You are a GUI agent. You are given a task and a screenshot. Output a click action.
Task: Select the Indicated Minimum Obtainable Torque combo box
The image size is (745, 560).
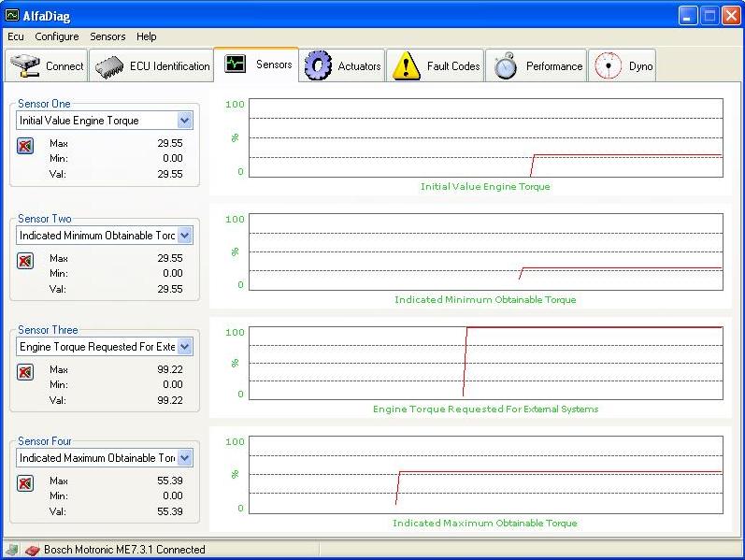click(x=105, y=236)
